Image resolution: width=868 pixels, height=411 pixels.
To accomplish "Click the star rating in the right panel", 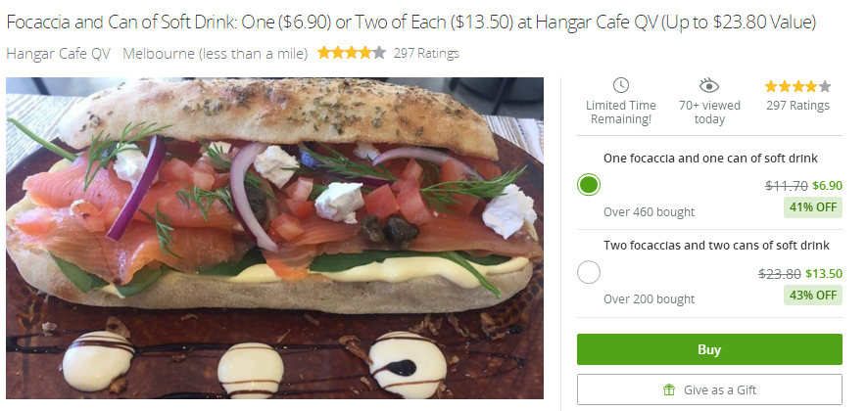I will [x=797, y=86].
